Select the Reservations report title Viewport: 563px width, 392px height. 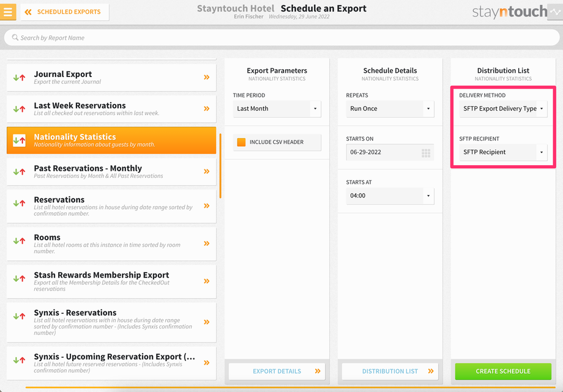click(x=59, y=199)
